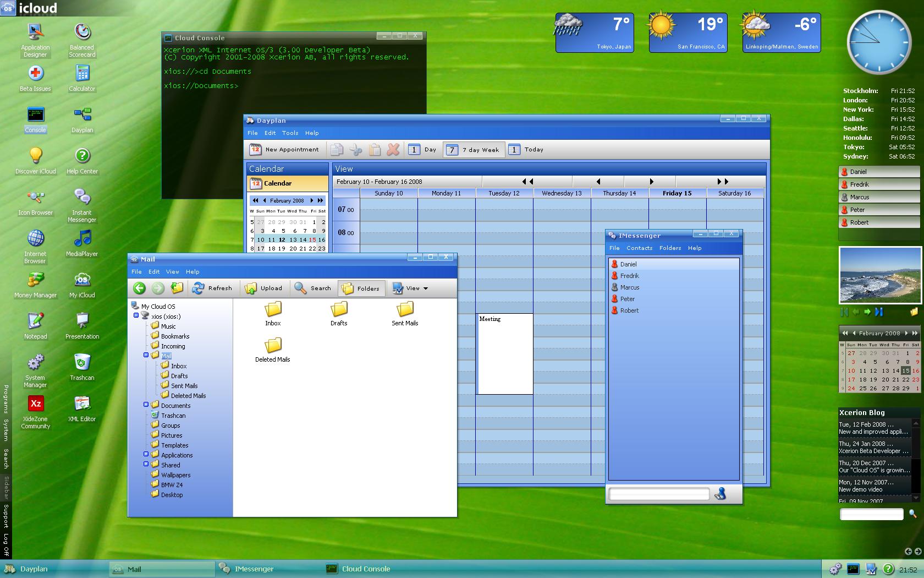
Task: Click the red delete X in Dayplan toolbar
Action: [393, 149]
